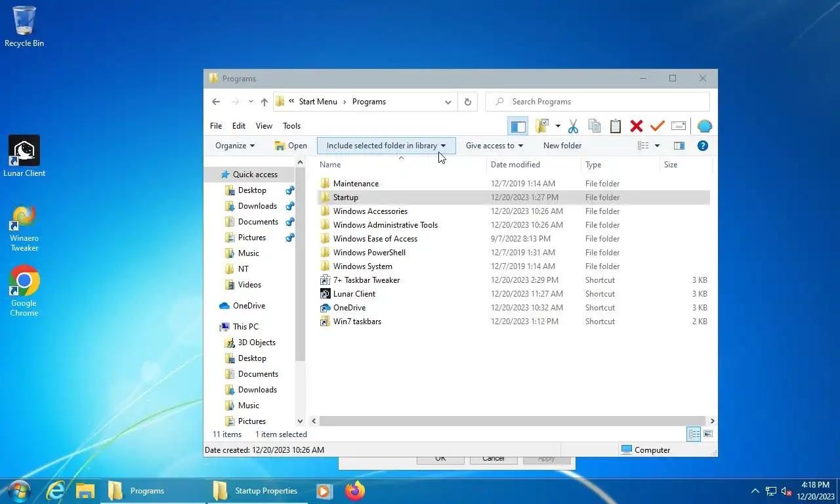Go back with the back arrow
The height and width of the screenshot is (504, 840).
click(x=216, y=102)
